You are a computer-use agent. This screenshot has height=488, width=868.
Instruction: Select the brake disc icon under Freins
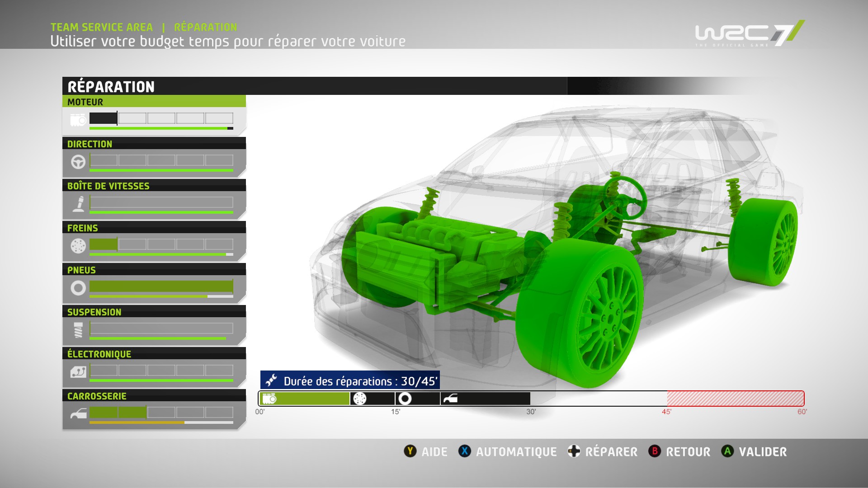(78, 246)
